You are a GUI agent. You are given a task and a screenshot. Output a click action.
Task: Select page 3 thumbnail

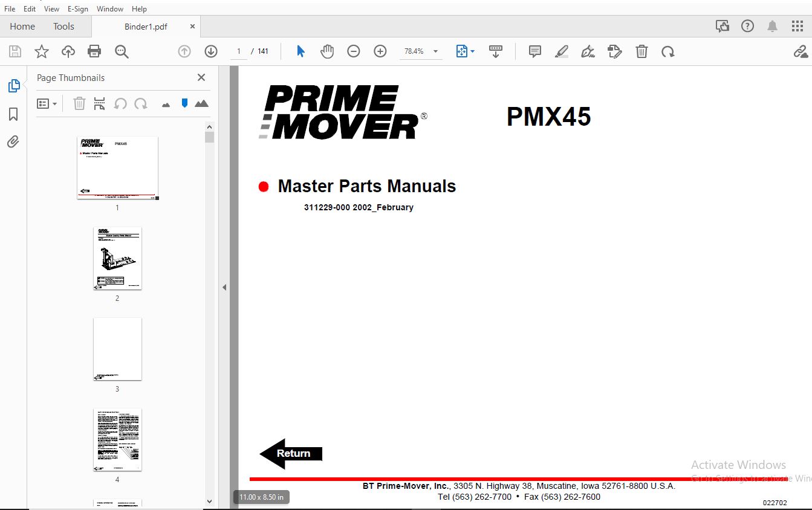117,349
